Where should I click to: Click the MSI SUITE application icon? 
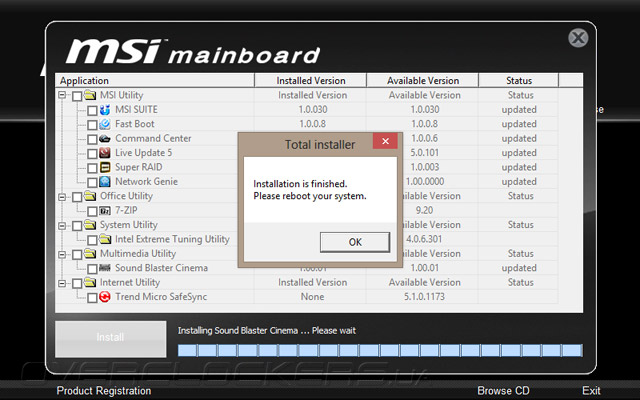click(105, 109)
